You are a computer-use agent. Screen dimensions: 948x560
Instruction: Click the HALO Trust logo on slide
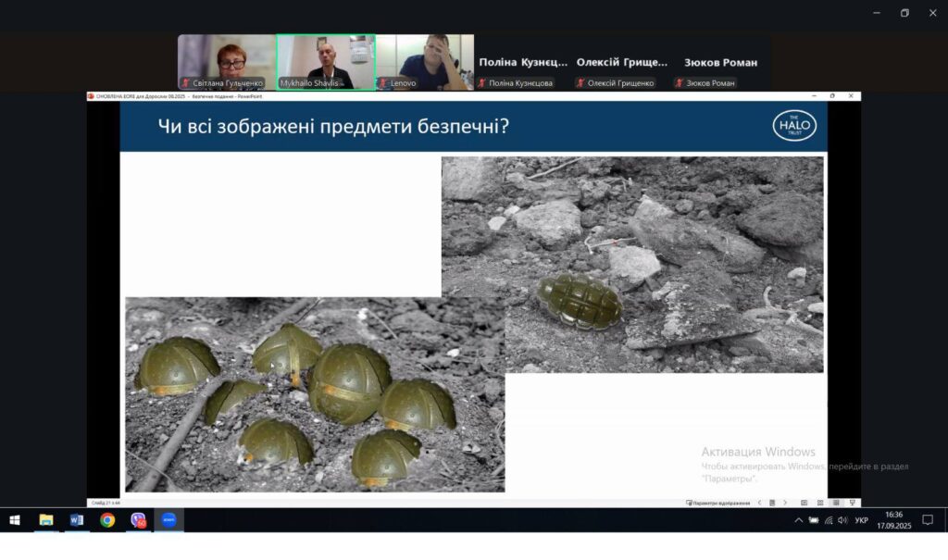click(794, 126)
